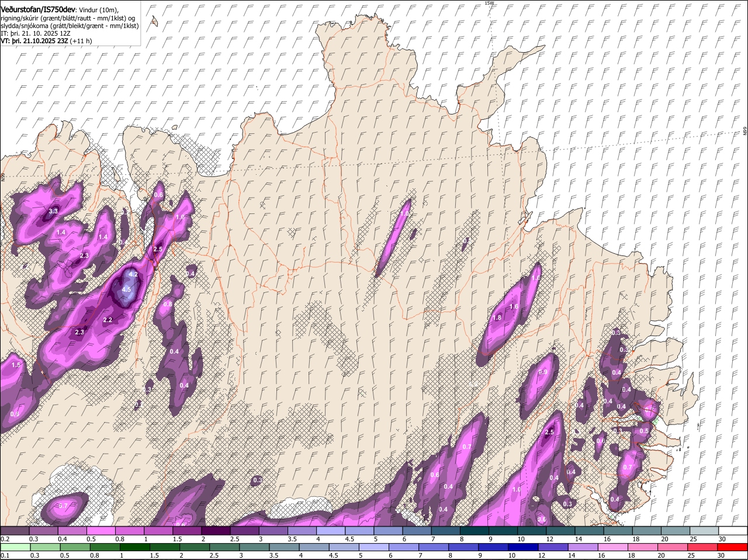The image size is (748, 560).
Task: Click the 0.9 precipitation value label
Action: point(543,372)
